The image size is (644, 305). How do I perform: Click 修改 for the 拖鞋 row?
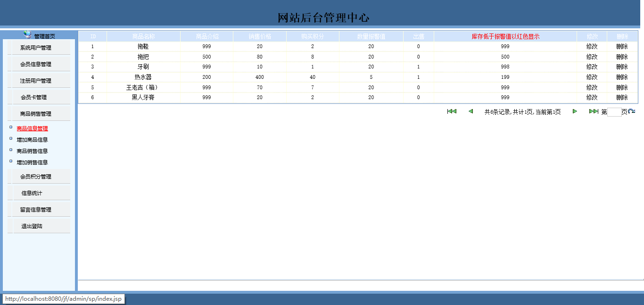(x=592, y=46)
